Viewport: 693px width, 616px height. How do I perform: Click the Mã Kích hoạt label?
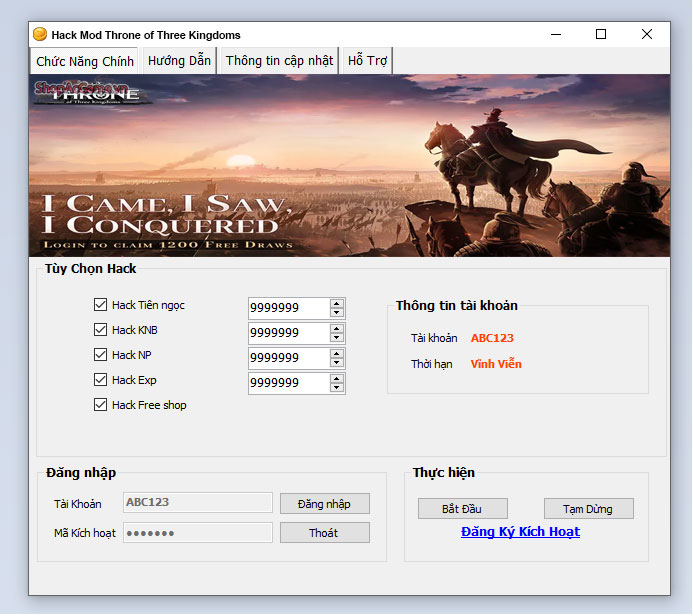[85, 533]
